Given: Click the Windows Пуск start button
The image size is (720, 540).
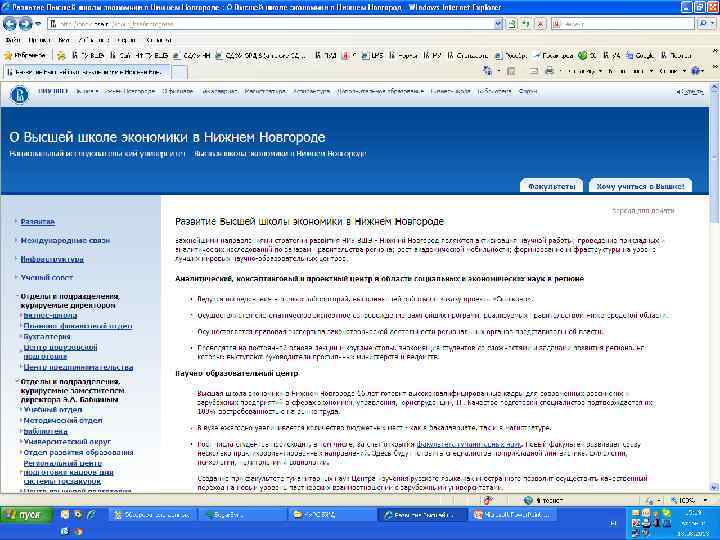Looking at the screenshot, I should [x=26, y=515].
